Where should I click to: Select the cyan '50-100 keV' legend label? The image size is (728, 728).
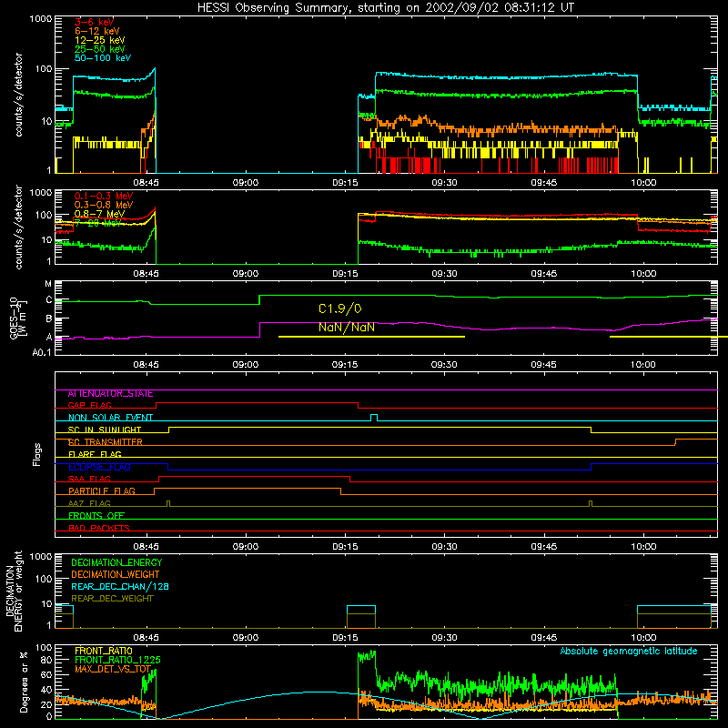point(103,58)
